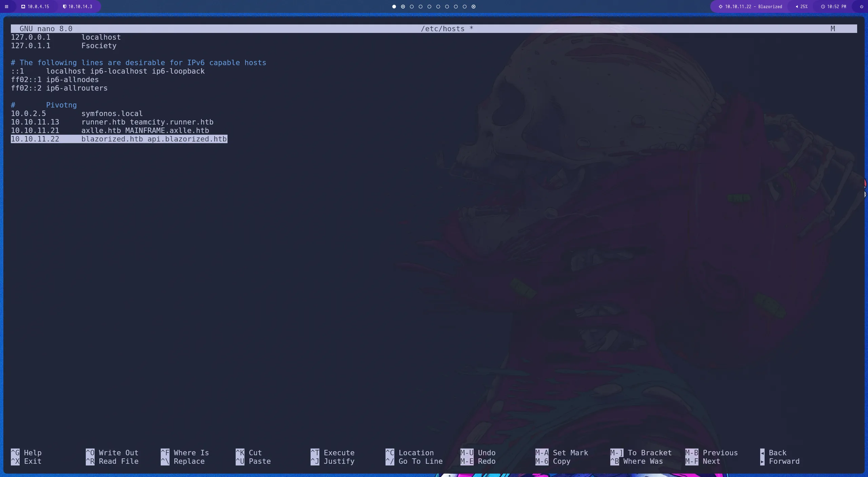Switch to the fifth workspace dot

(429, 6)
